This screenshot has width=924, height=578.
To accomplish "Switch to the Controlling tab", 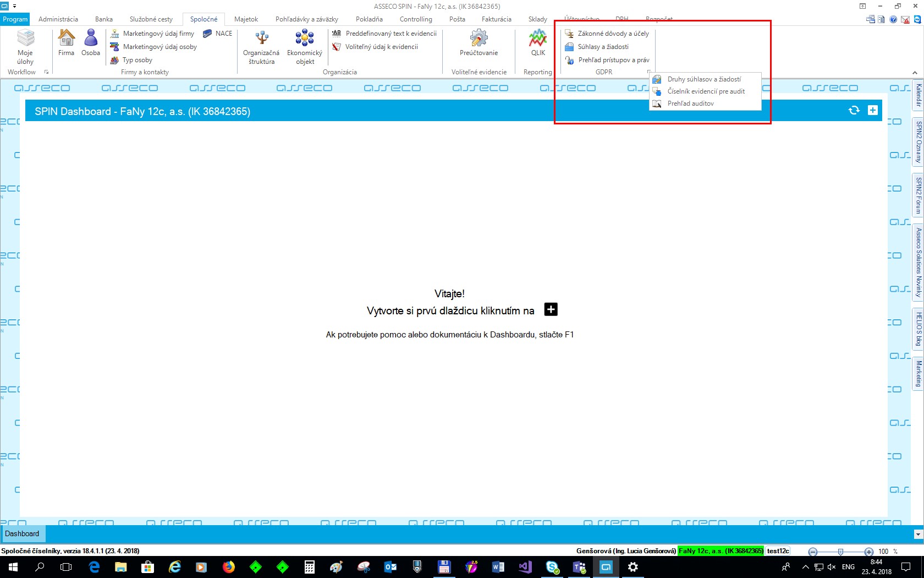I will pos(416,19).
